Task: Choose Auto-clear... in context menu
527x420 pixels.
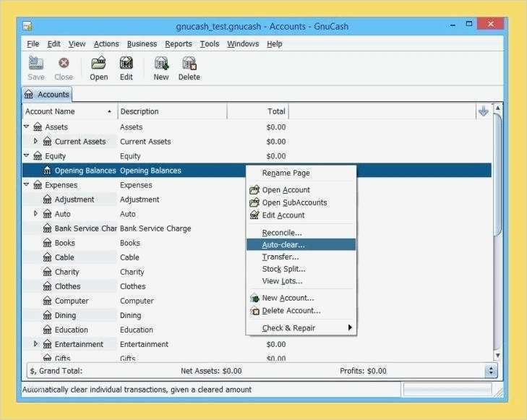Action: point(301,244)
